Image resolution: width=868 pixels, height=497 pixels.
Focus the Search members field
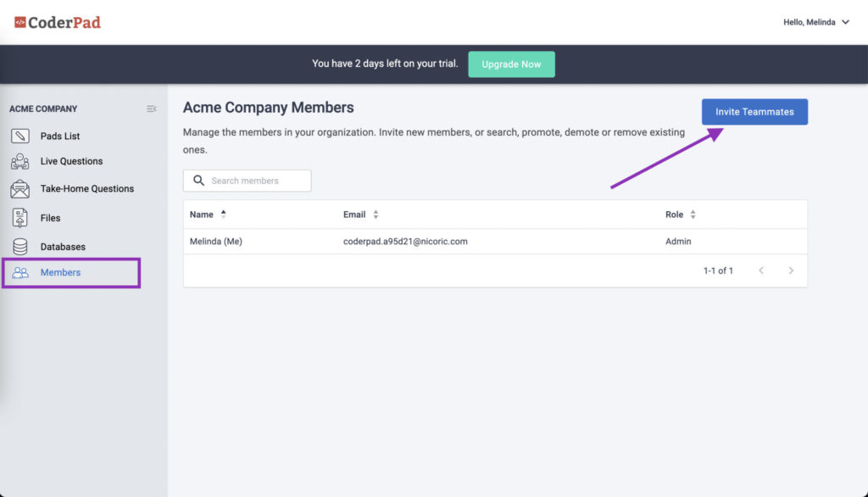(247, 181)
